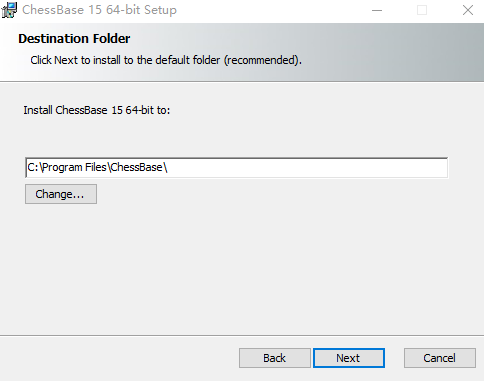This screenshot has width=484, height=381.
Task: Click empty dialog area below Change... button
Action: 242,267
